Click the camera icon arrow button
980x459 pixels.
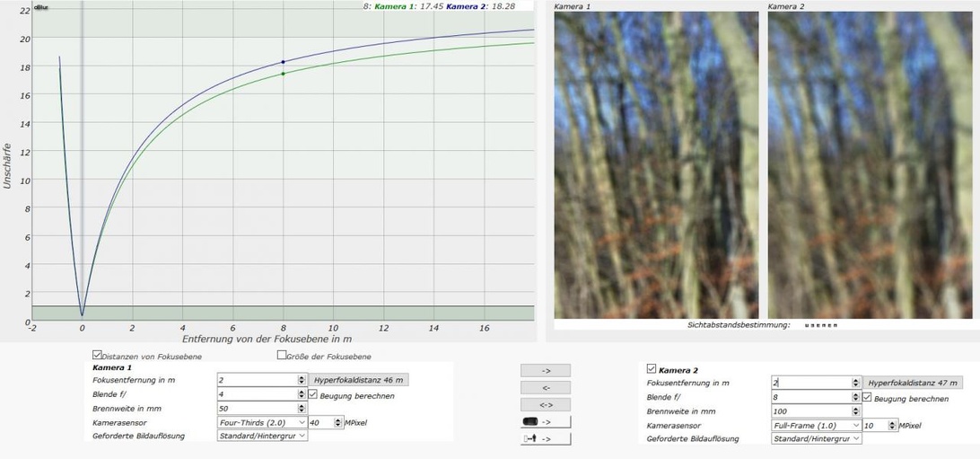546,421
